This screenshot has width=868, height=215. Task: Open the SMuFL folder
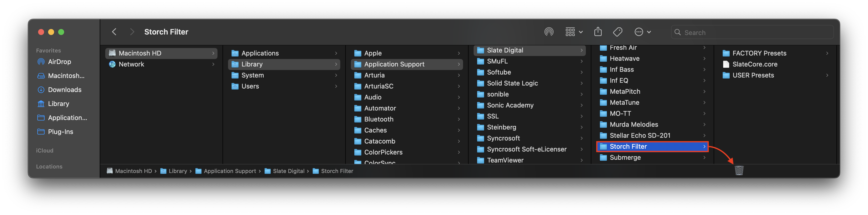click(x=530, y=61)
